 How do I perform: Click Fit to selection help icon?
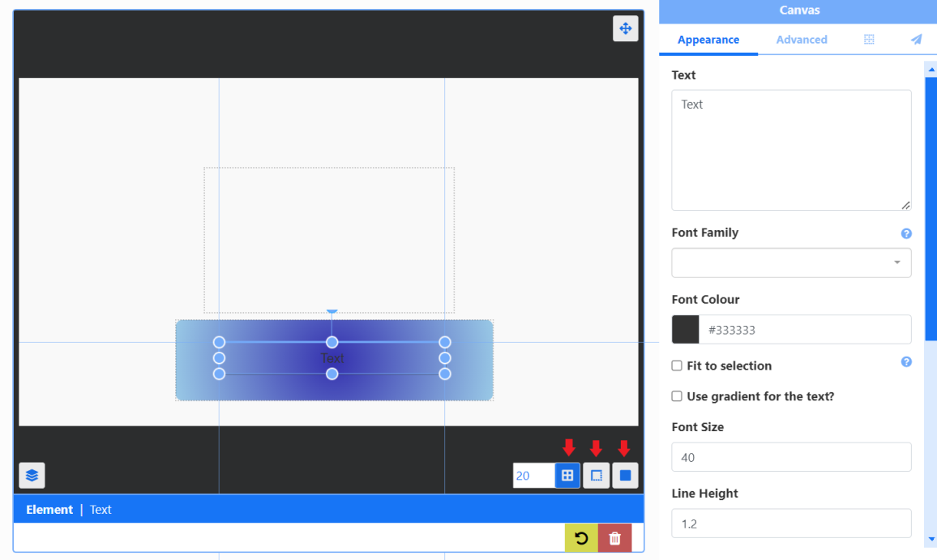[906, 361]
